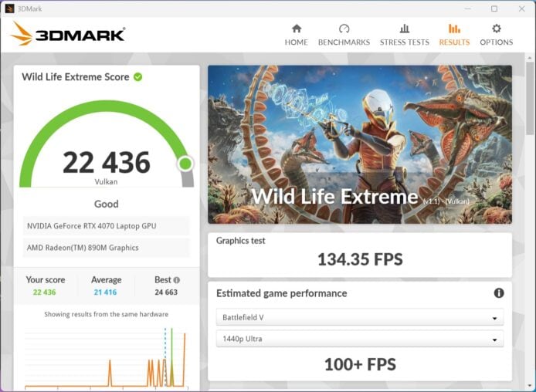Click the info icon beside Best
The image size is (536, 392).
click(x=177, y=280)
